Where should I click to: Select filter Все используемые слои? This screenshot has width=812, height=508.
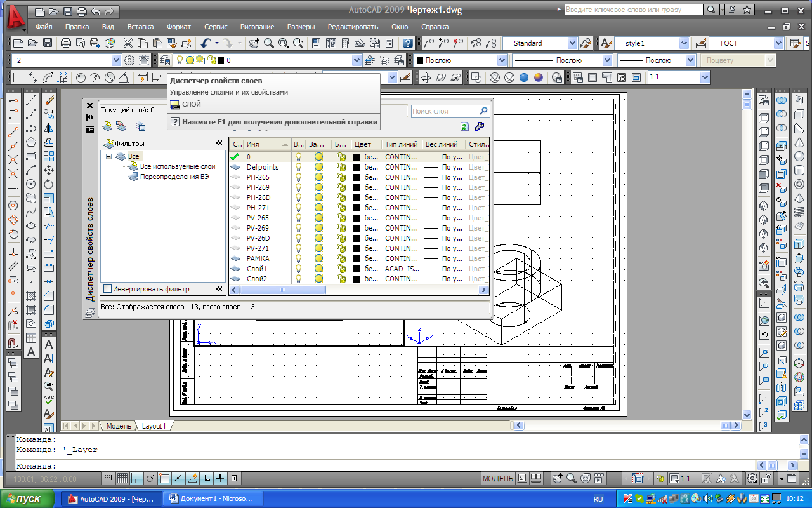[177, 166]
